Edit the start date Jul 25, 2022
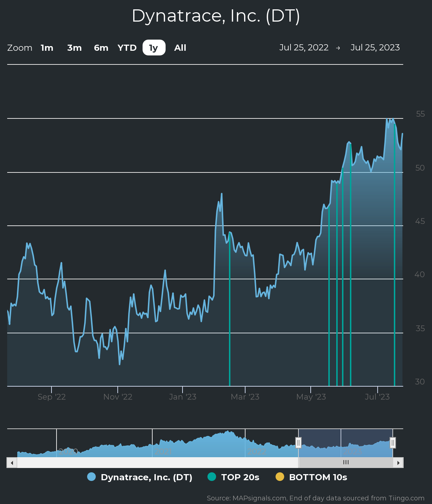 [x=304, y=48]
